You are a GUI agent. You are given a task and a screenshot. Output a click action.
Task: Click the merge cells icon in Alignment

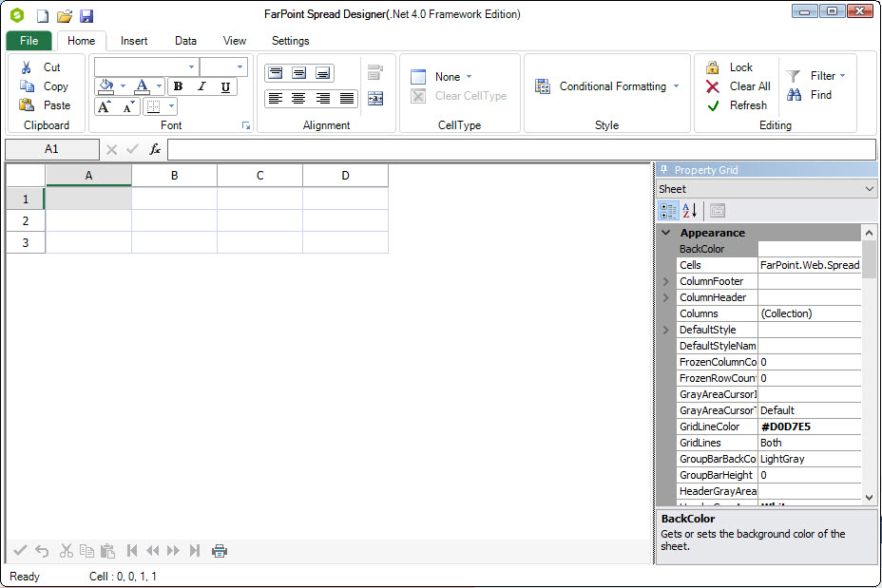point(375,99)
